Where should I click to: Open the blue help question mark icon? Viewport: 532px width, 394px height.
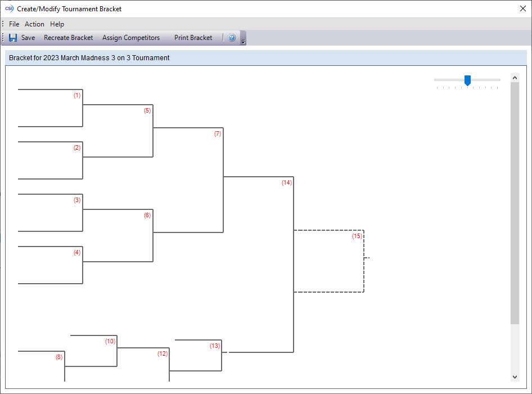click(232, 38)
